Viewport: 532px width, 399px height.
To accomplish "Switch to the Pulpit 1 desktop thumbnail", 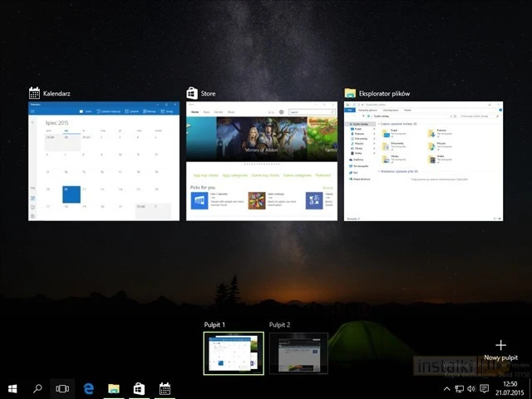I will click(x=234, y=353).
